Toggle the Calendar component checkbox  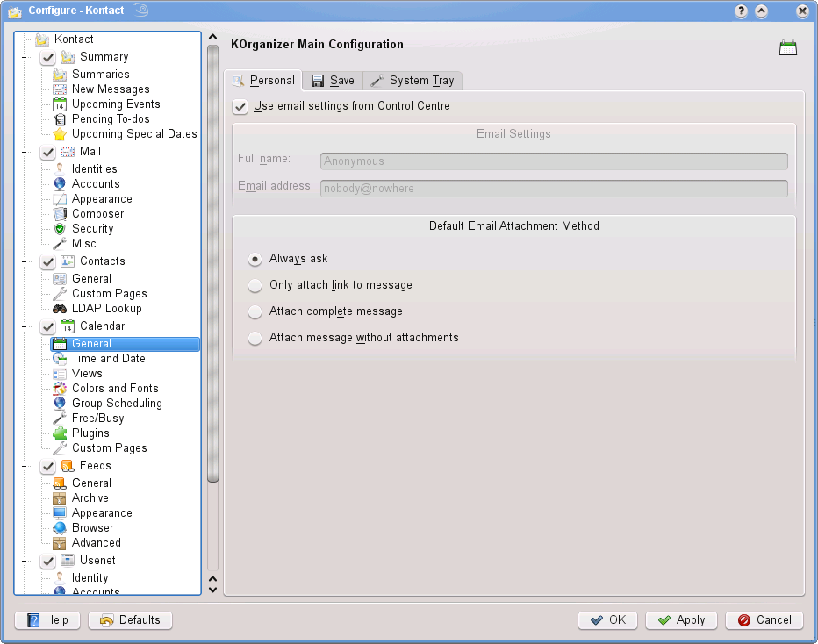click(48, 326)
